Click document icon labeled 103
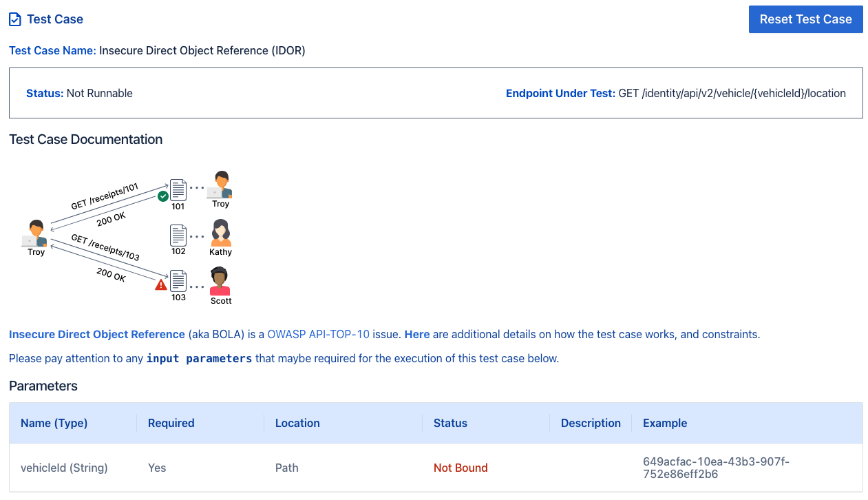 coord(178,281)
